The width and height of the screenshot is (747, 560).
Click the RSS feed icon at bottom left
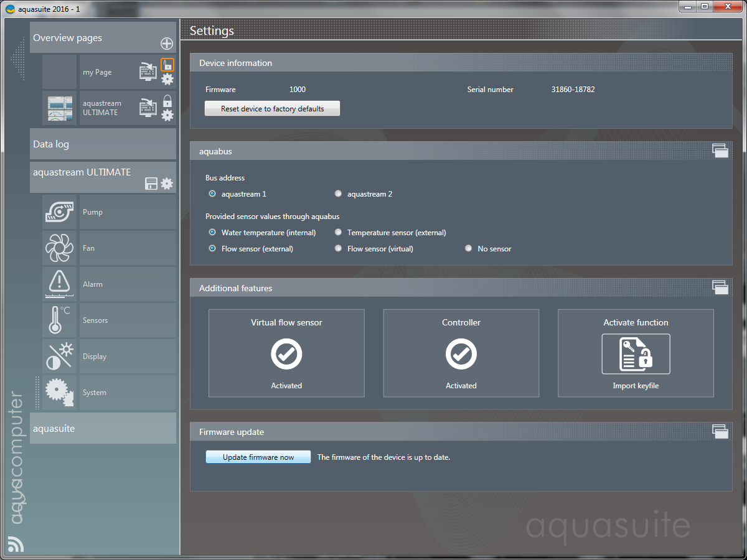pyautogui.click(x=16, y=544)
